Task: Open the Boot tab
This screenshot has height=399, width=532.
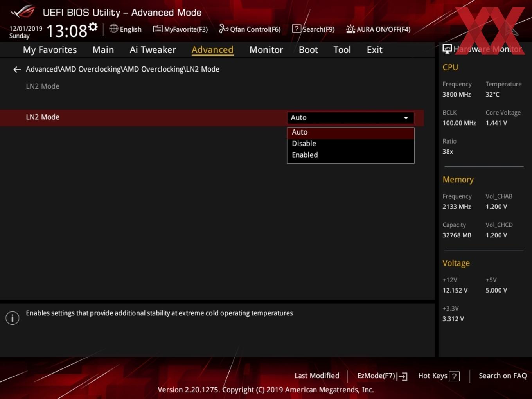Action: [308, 50]
